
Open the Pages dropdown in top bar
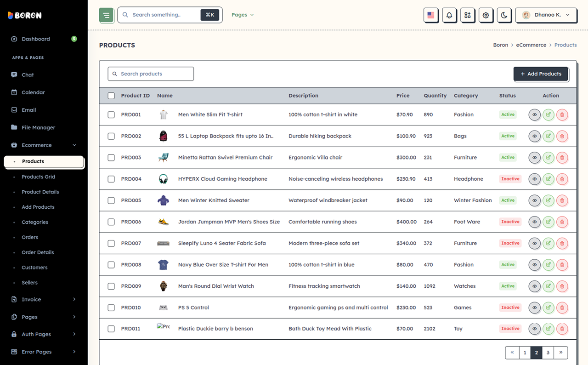point(243,15)
